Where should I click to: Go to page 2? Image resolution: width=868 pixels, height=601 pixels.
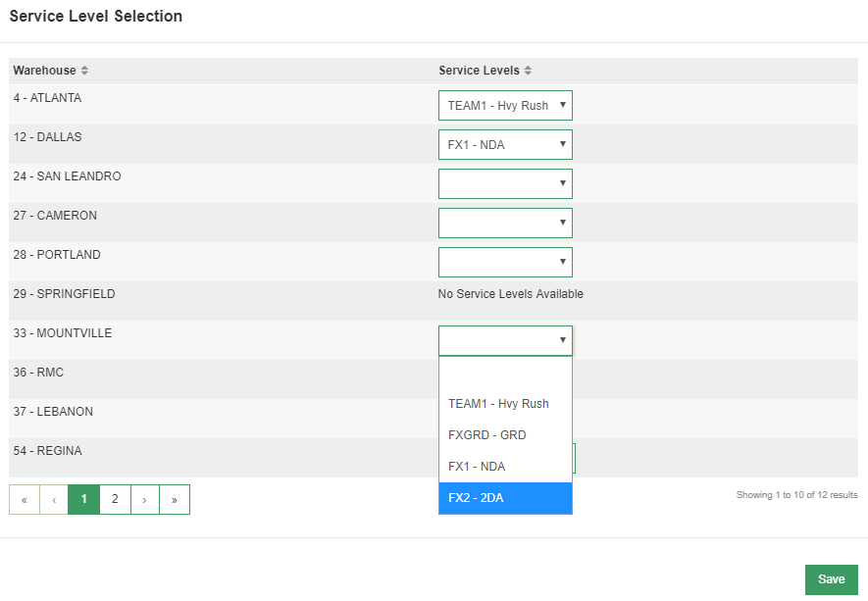coord(115,500)
